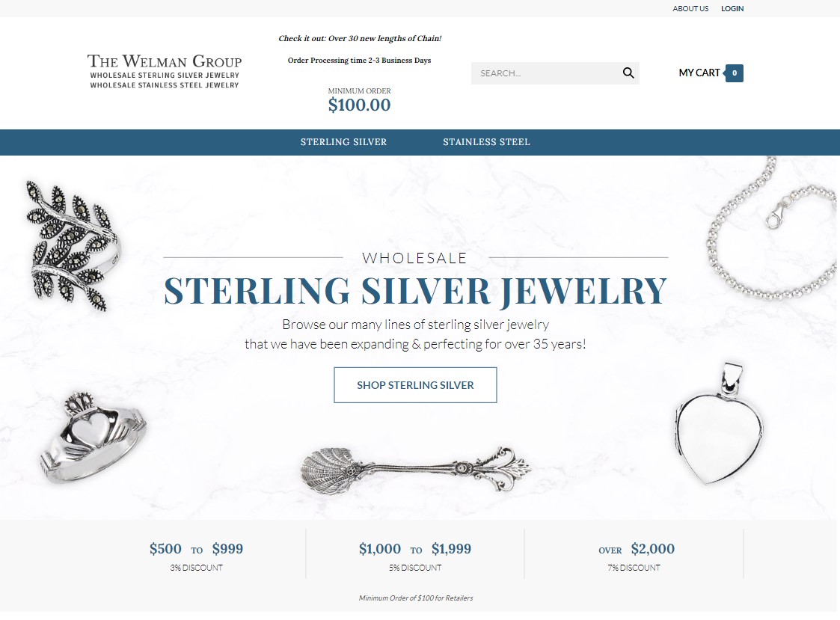Click the Over $2,000 discount tier
This screenshot has height=620, width=840.
point(636,556)
